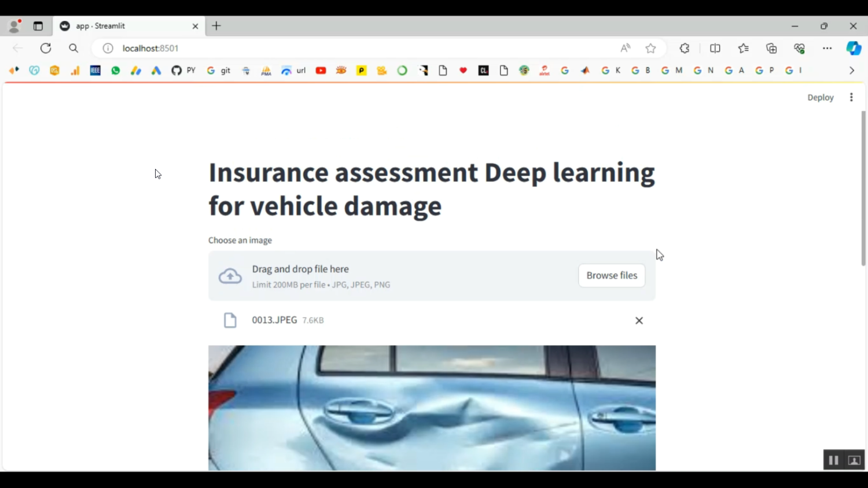The image size is (868, 488).
Task: Switch to the app · Streamlit tab
Action: (128, 26)
